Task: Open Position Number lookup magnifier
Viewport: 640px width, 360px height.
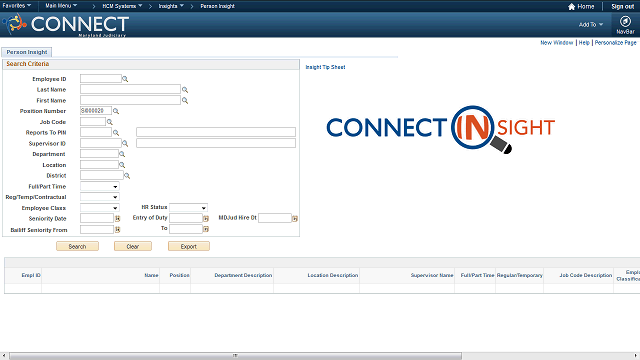Action: 116,111
